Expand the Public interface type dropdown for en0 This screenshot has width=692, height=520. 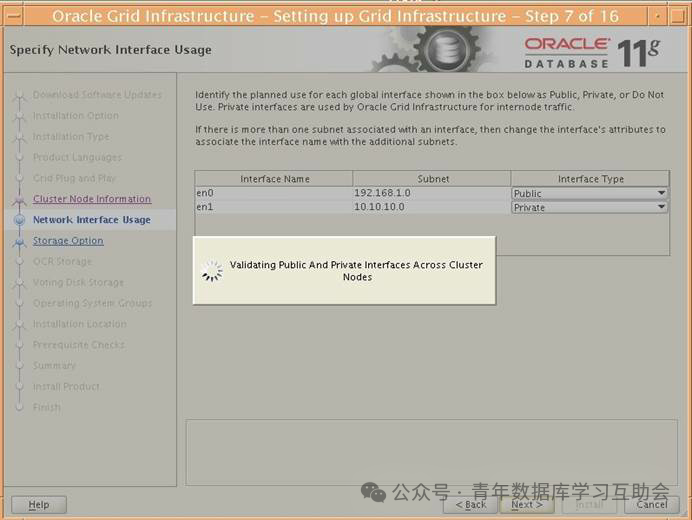coord(589,193)
